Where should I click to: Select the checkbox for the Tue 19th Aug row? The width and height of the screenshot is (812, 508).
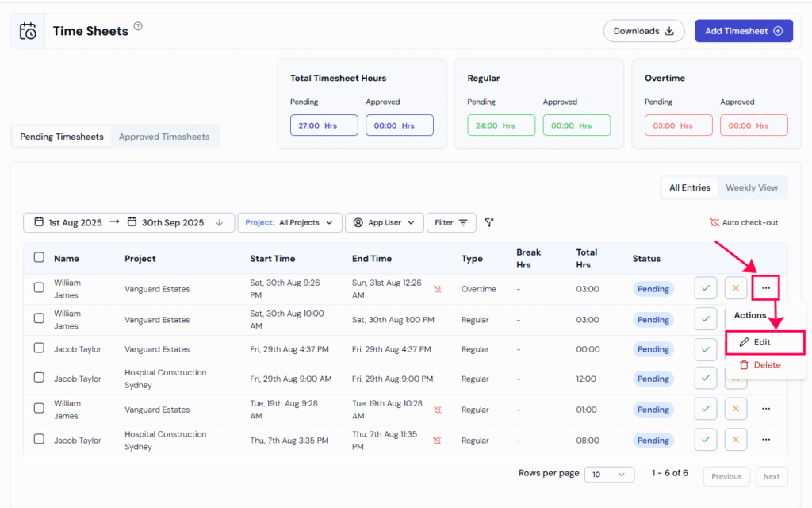click(39, 409)
